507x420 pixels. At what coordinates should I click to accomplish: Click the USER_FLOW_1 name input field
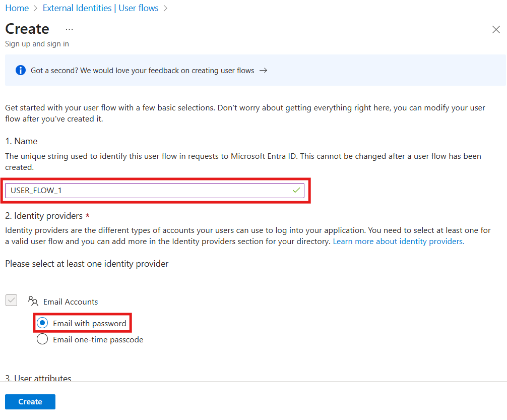pyautogui.click(x=151, y=191)
